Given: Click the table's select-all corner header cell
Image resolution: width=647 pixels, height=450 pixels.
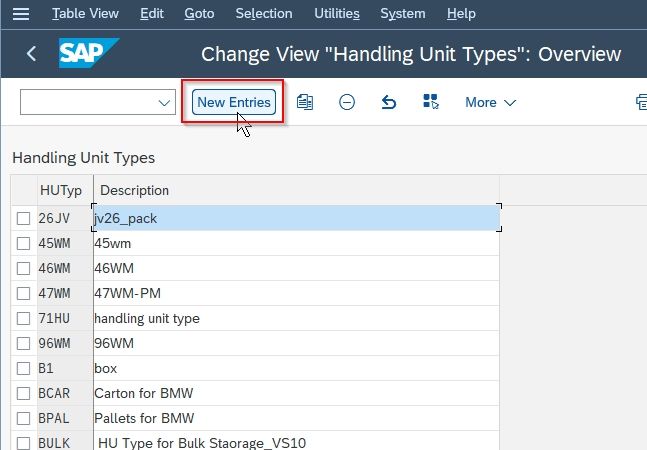Looking at the screenshot, I should point(24,190).
